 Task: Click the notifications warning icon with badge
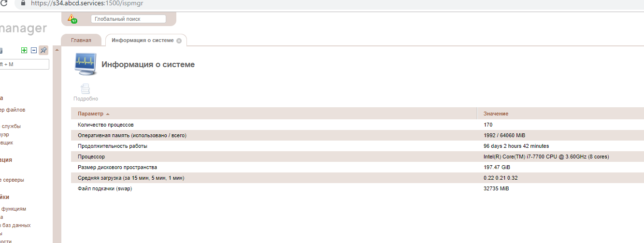(x=72, y=19)
